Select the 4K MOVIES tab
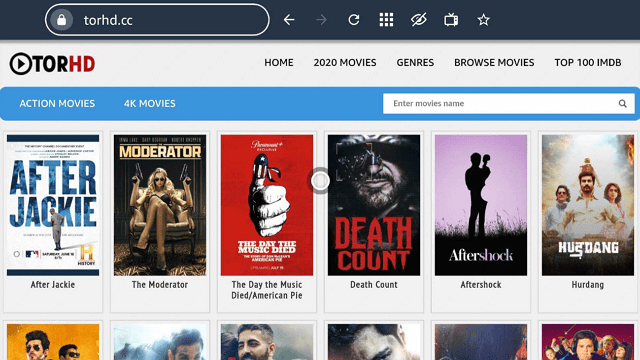The width and height of the screenshot is (640, 360). coord(150,104)
